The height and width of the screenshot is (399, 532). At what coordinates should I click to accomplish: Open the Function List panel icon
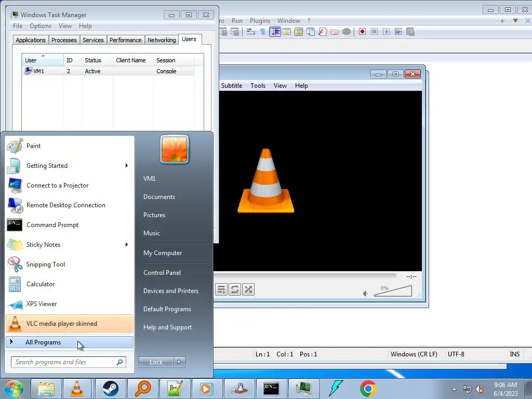coord(322,32)
